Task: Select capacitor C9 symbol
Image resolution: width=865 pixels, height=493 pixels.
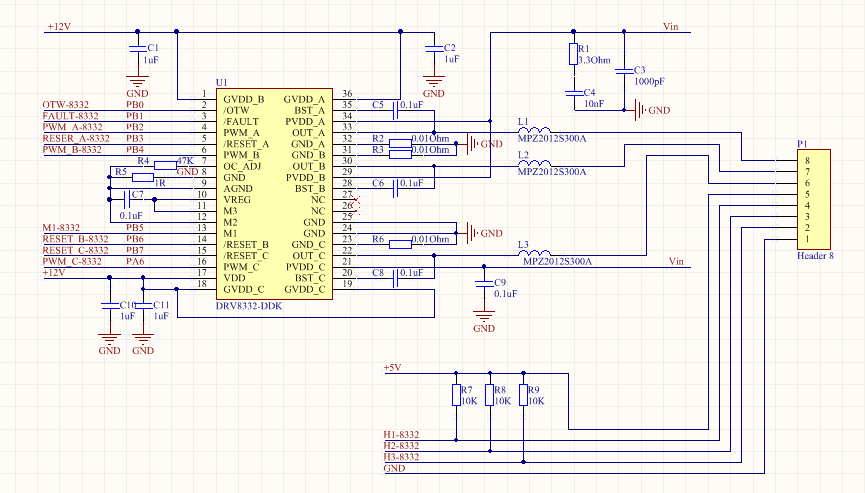Action: [x=484, y=283]
